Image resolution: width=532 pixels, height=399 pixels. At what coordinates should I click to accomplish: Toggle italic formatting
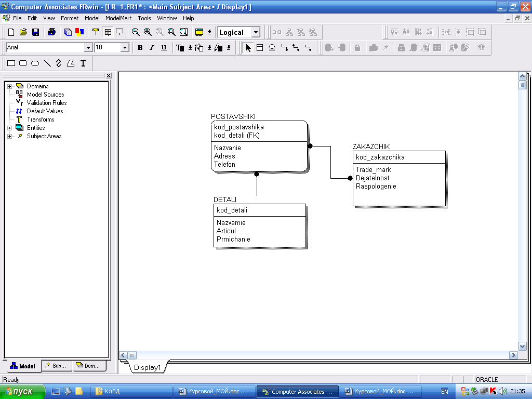click(x=152, y=48)
